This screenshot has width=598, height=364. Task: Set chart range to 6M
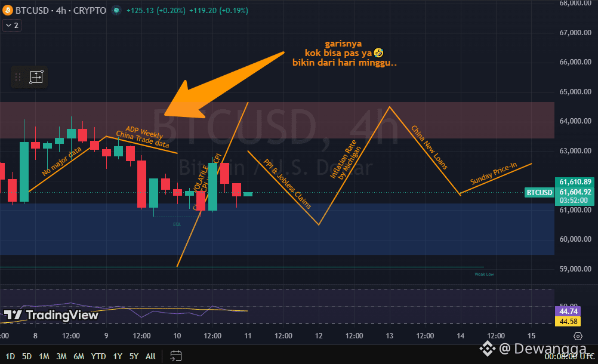pos(79,356)
